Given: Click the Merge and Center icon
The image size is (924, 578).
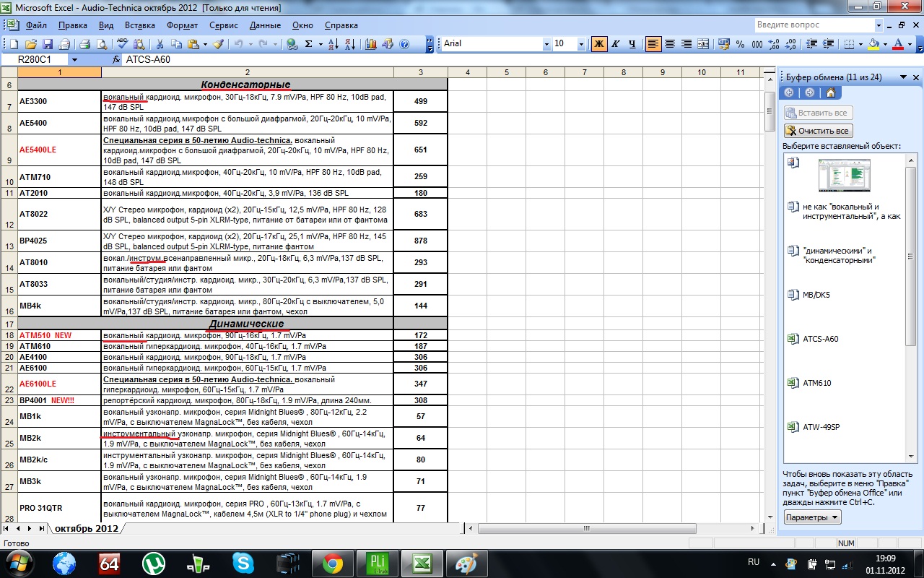Looking at the screenshot, I should pyautogui.click(x=702, y=44).
